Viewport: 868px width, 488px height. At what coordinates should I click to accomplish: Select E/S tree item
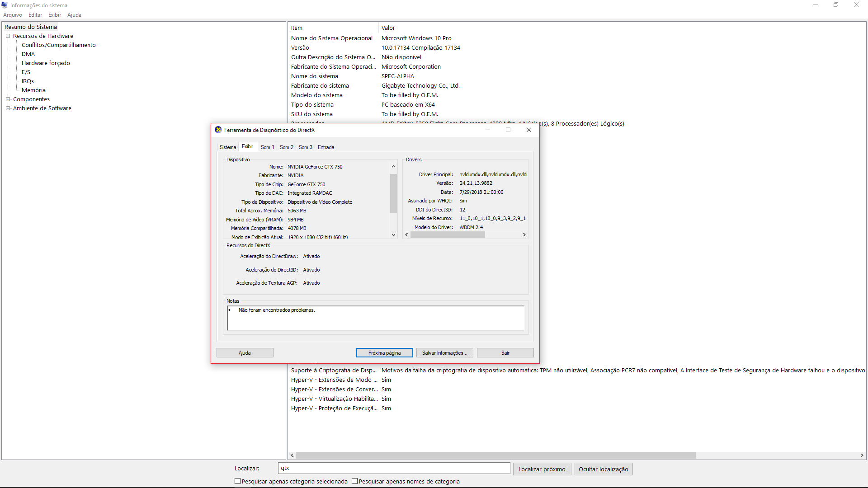(x=26, y=72)
